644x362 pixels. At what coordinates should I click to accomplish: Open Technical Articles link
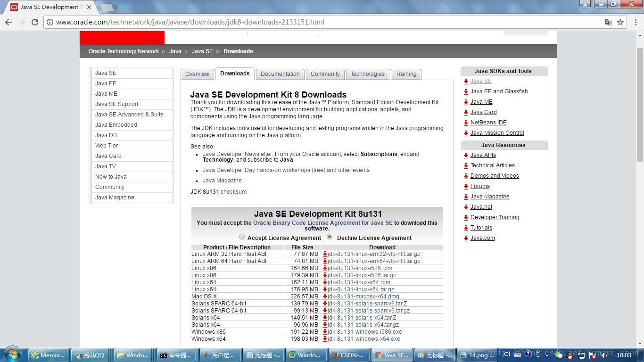(492, 165)
